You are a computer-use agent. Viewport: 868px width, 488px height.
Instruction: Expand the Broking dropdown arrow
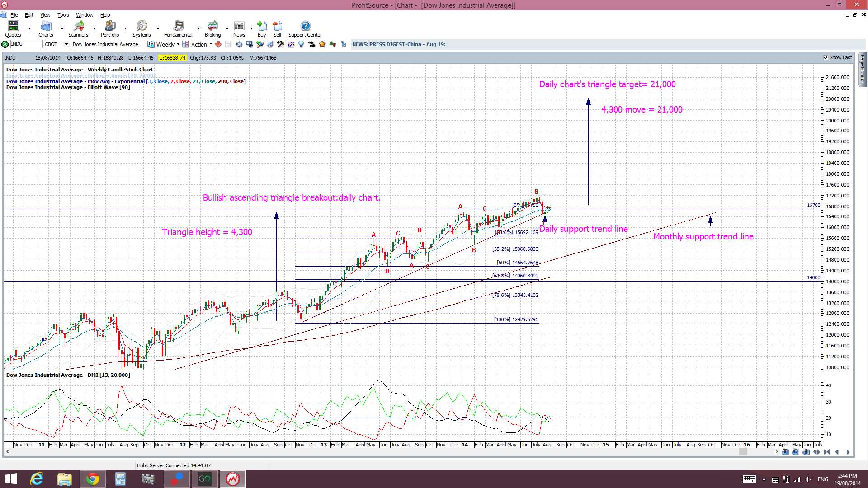(x=227, y=29)
